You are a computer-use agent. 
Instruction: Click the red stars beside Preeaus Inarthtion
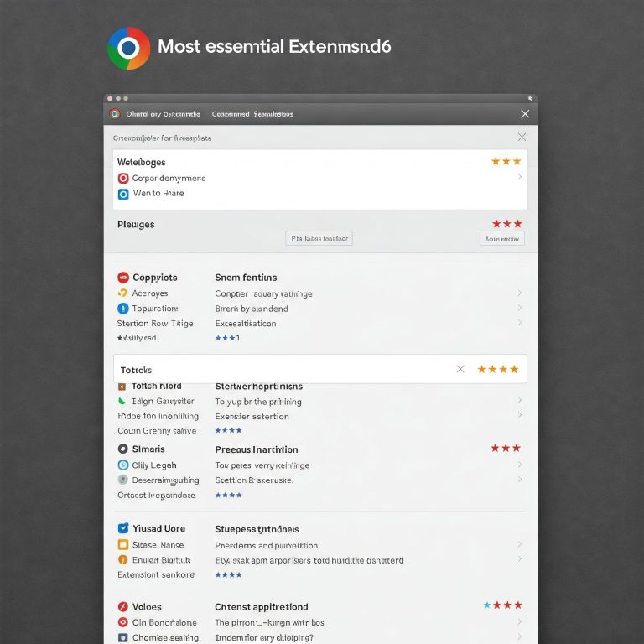point(506,448)
